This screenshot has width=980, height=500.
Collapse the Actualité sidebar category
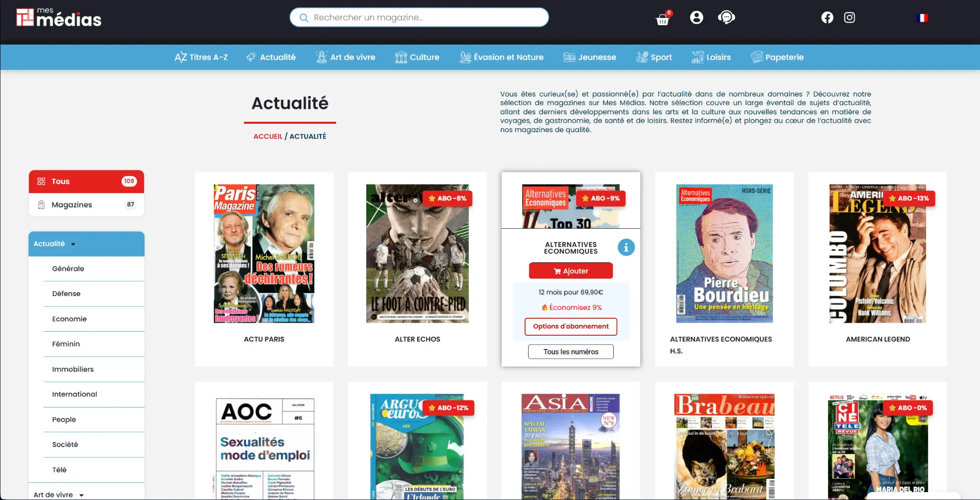[x=87, y=244]
